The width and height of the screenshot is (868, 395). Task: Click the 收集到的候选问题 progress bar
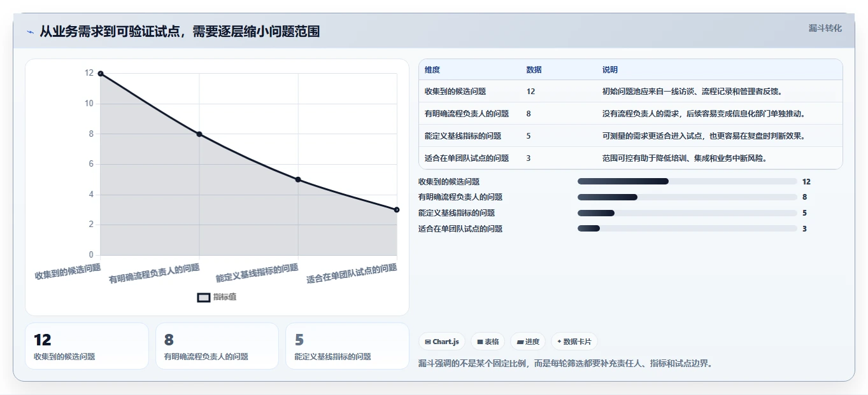687,181
